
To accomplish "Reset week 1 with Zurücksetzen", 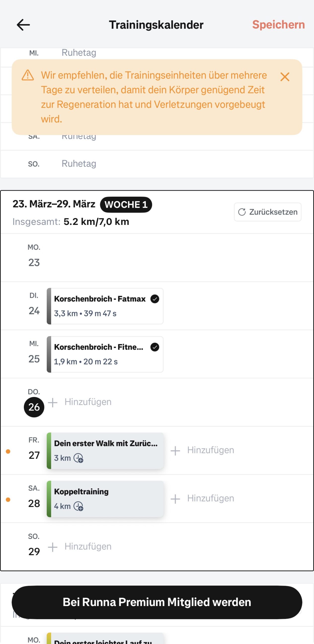I will tap(267, 212).
